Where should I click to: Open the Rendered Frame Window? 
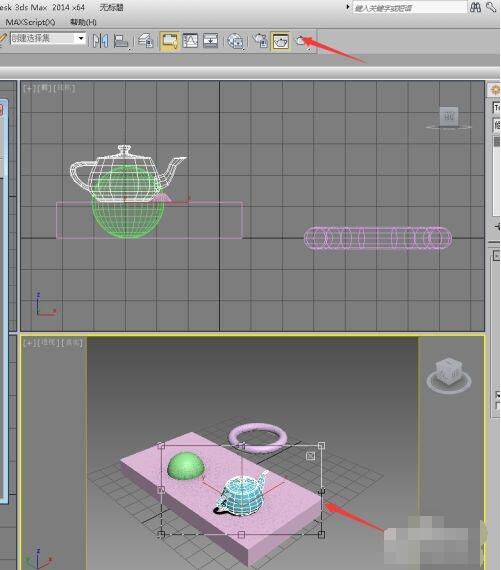[x=280, y=41]
